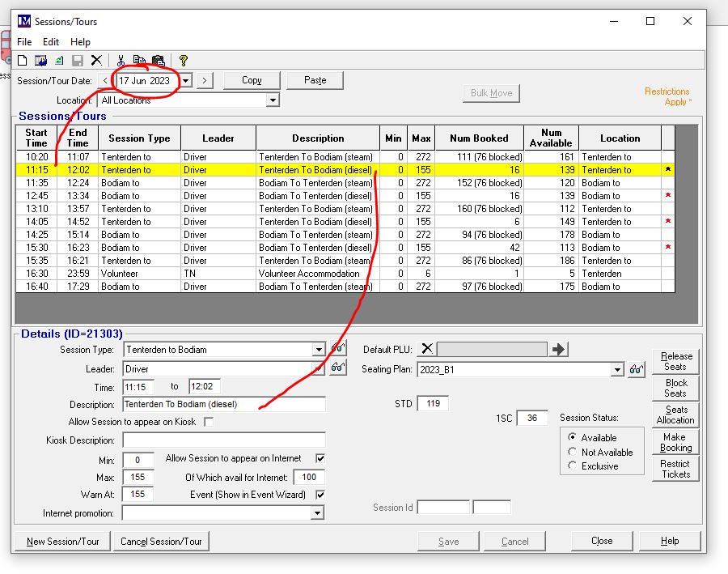The width and height of the screenshot is (728, 574).
Task: Expand the Session Type dropdown
Action: pos(319,350)
